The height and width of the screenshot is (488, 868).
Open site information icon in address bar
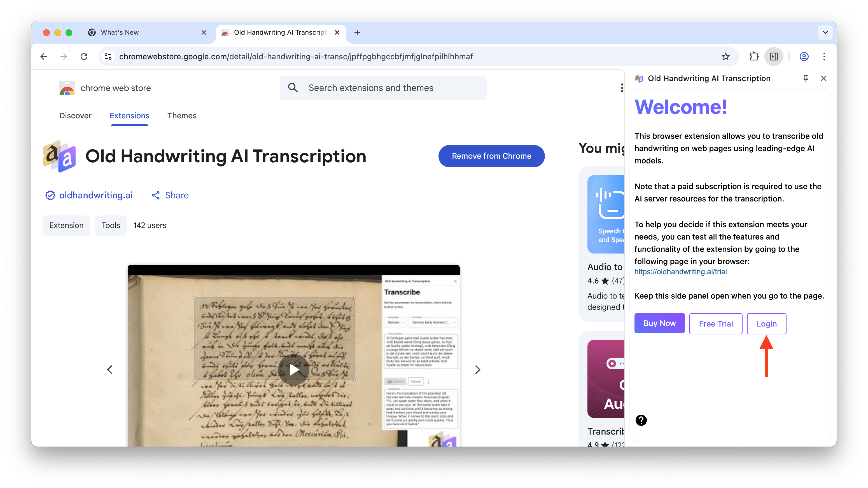click(108, 57)
